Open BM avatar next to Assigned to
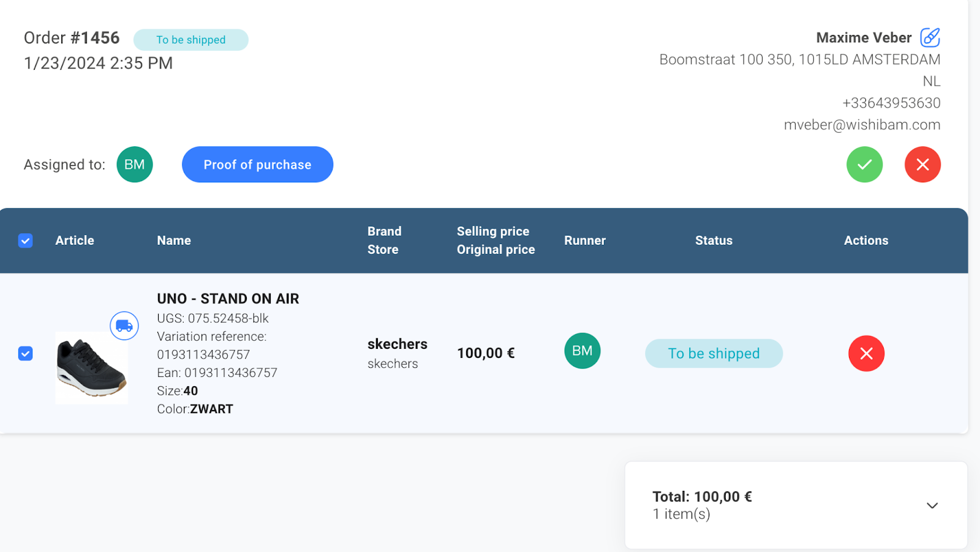This screenshot has width=980, height=552. tap(135, 165)
